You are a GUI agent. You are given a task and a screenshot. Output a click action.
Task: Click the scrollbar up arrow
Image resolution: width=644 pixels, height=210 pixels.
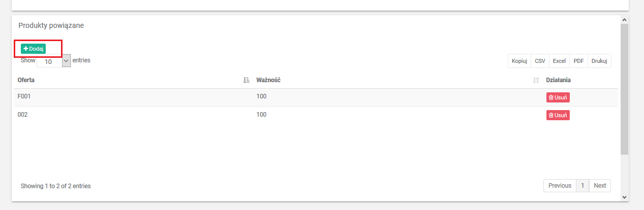click(624, 19)
